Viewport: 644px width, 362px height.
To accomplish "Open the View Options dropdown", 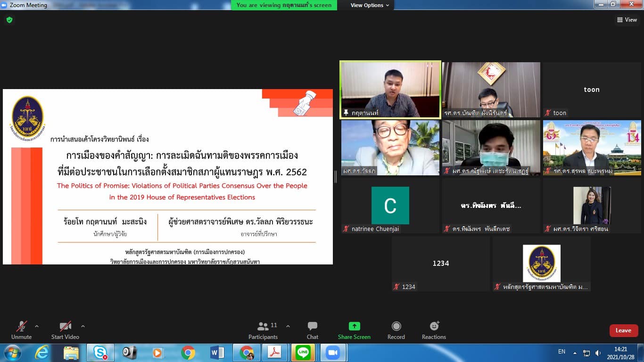I will [x=370, y=5].
